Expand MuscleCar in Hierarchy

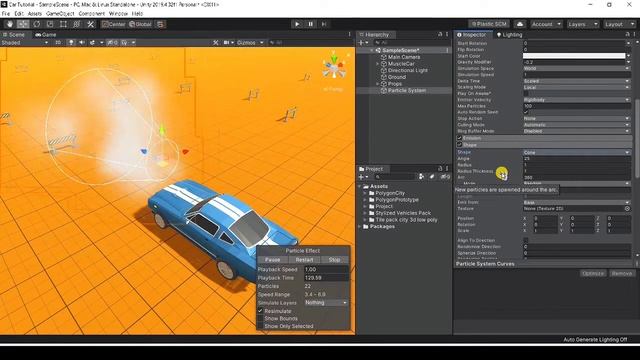[378, 64]
